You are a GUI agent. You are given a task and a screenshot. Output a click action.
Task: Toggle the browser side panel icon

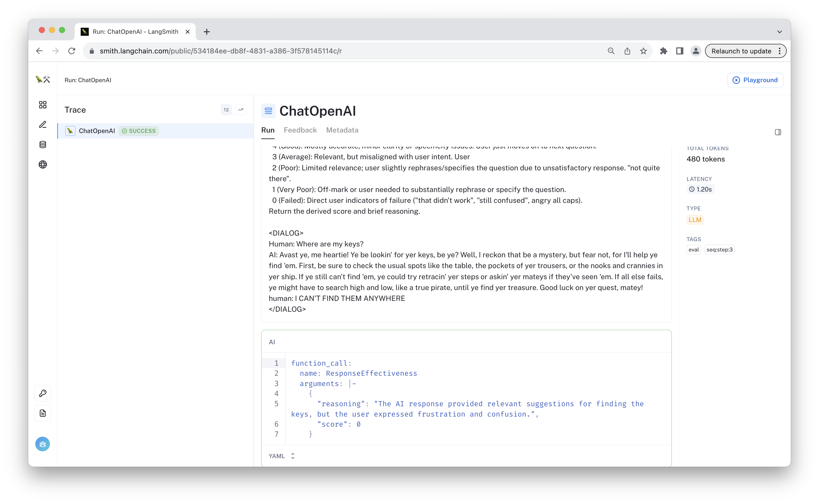pos(680,51)
